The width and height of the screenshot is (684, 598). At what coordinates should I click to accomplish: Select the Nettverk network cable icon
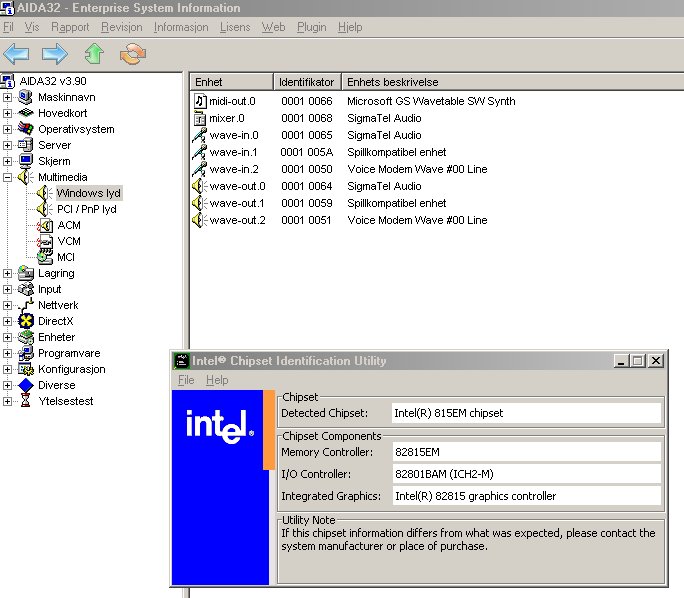coord(26,305)
